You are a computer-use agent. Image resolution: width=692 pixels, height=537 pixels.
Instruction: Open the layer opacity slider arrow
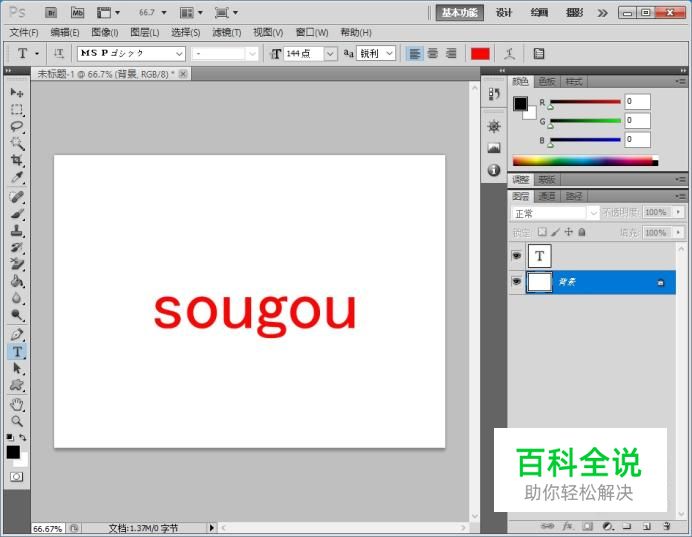coord(679,212)
